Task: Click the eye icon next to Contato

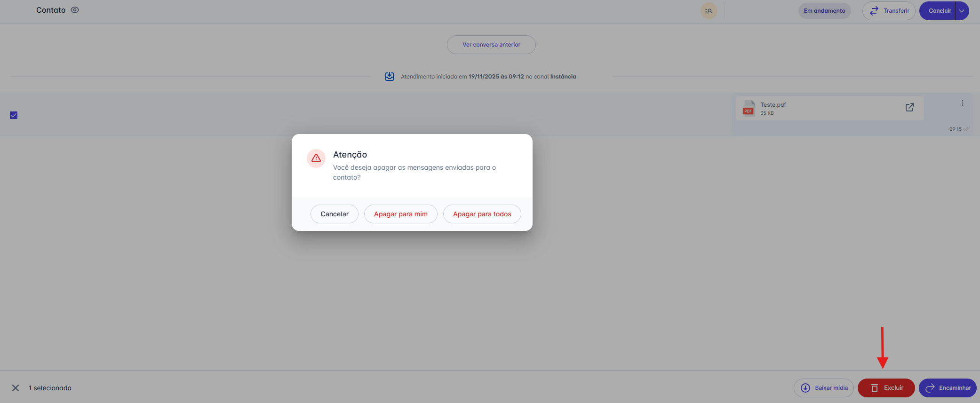Action: click(x=75, y=10)
